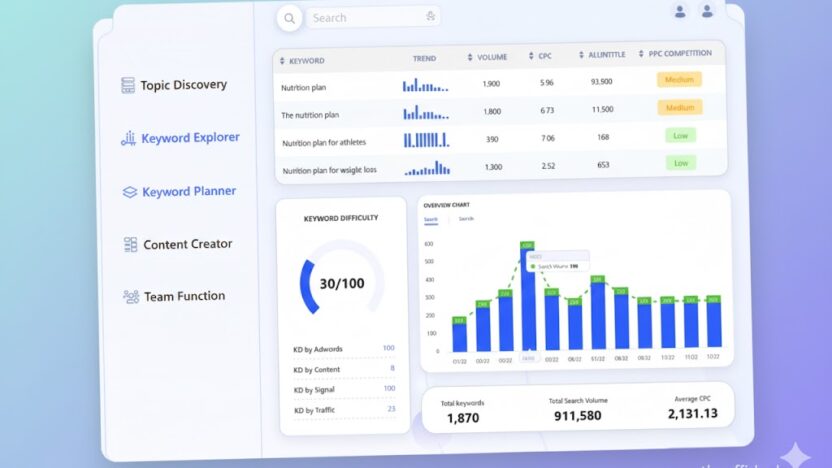Click the tallest bar in overview chart
Image resolution: width=832 pixels, height=468 pixels.
click(x=527, y=300)
